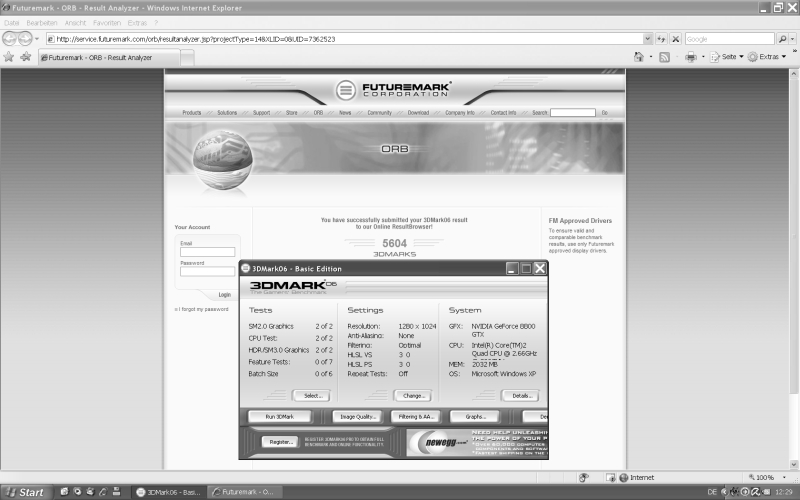800x500 pixels.
Task: Click Run 3DMark button
Action: [x=280, y=416]
